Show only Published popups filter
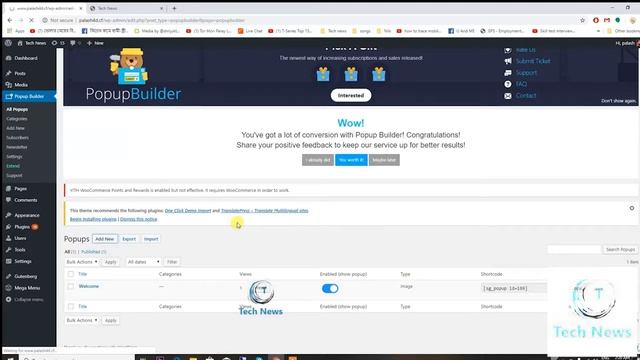The height and width of the screenshot is (360, 640). (93, 252)
